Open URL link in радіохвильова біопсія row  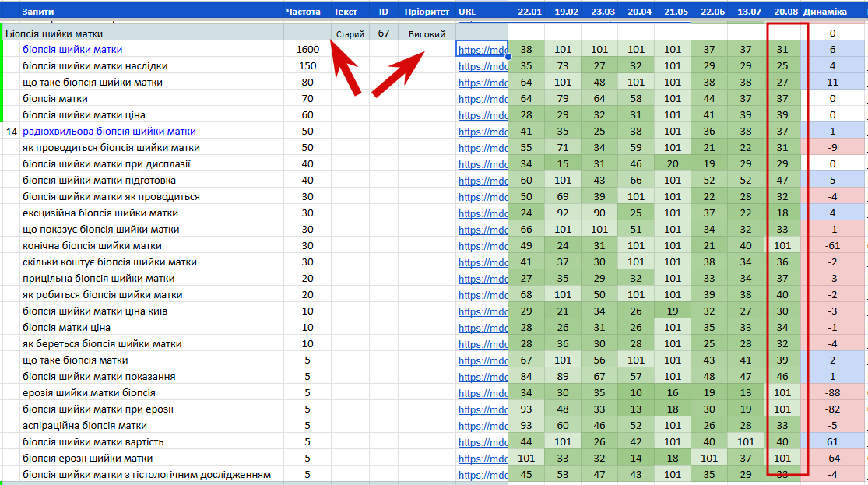click(x=483, y=132)
